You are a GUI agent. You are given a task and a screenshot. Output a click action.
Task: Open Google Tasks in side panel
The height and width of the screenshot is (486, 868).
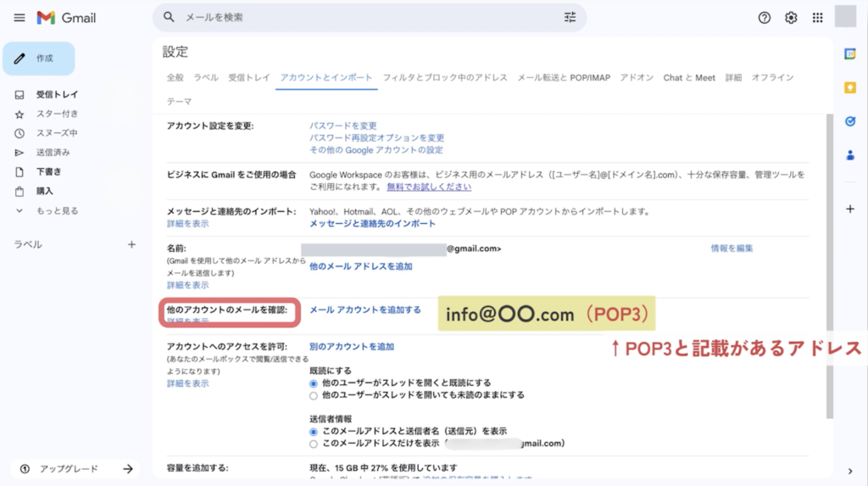click(x=850, y=121)
